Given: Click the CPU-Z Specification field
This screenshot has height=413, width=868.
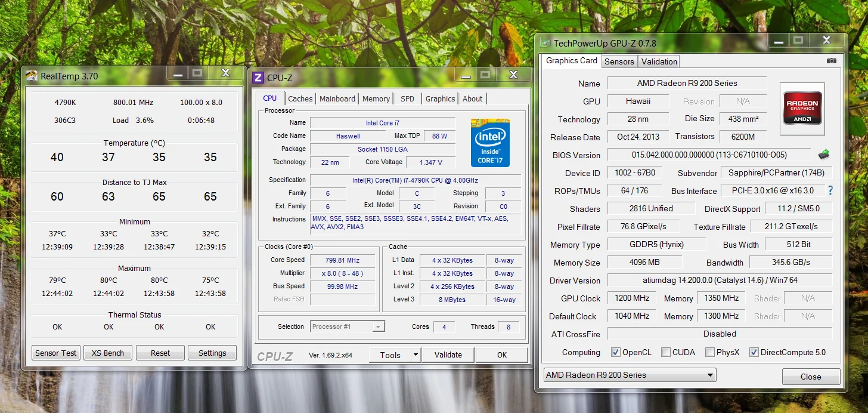Looking at the screenshot, I should 416,180.
